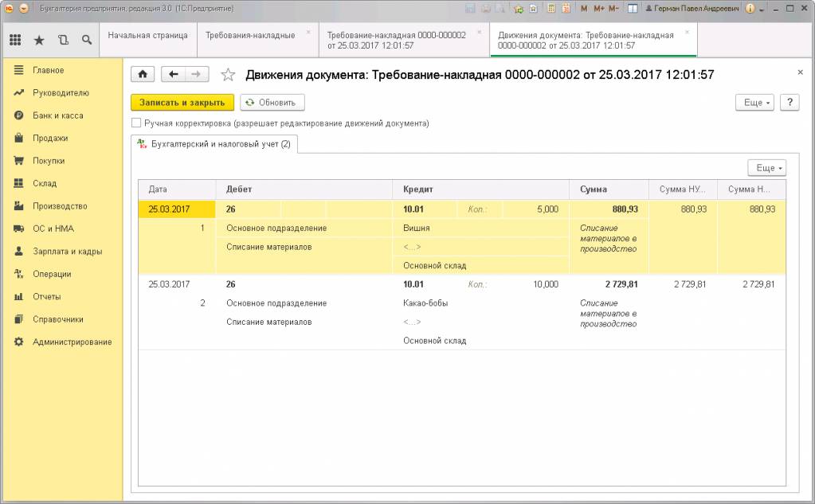The image size is (815, 504).
Task: Open the search magnifier icon
Action: [x=87, y=40]
